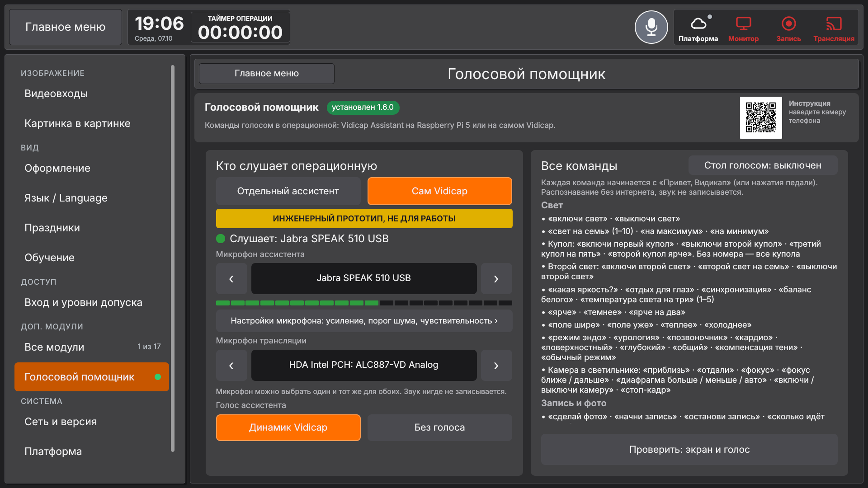Select previous assistant microphone before Jabra SPEAK
Image resolution: width=868 pixels, height=488 pixels.
click(231, 279)
